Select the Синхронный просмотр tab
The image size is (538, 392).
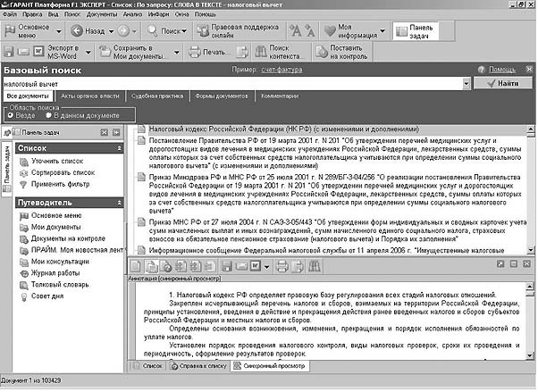(269, 366)
